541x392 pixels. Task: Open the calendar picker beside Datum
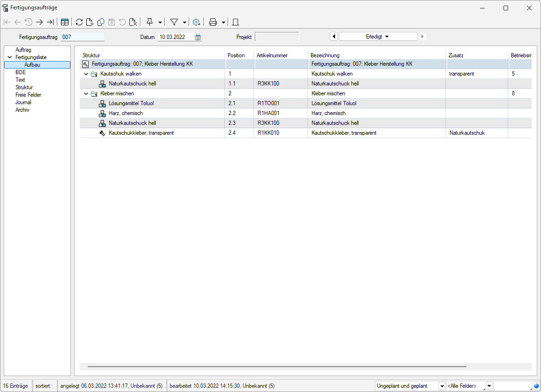coord(198,37)
